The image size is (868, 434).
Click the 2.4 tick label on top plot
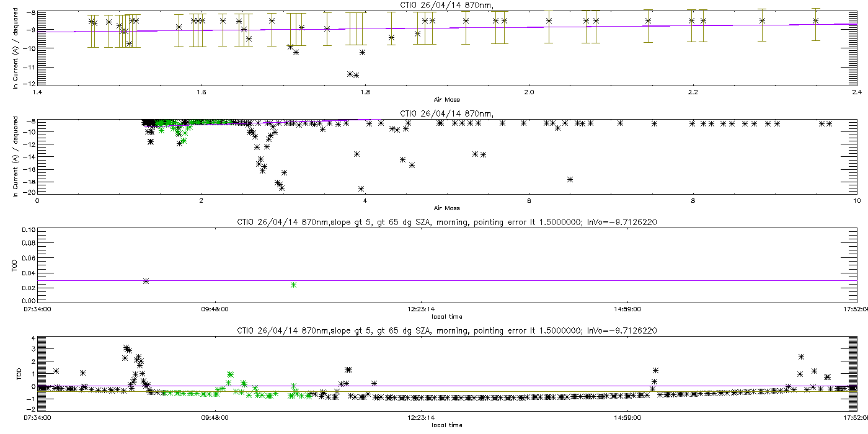point(856,92)
